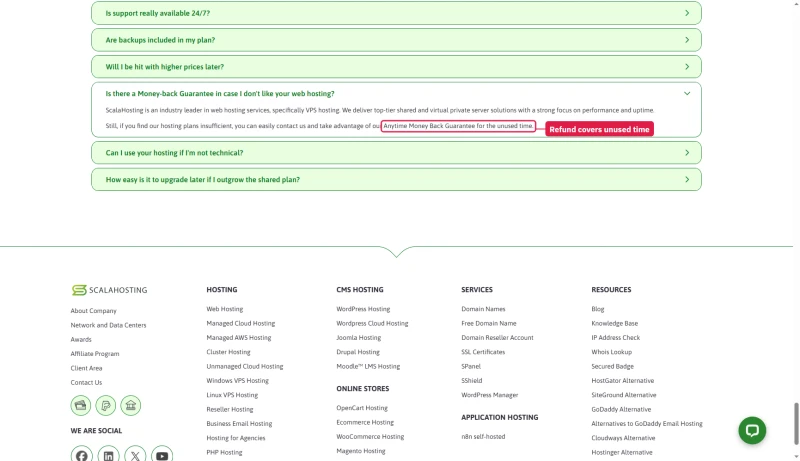Open Ecommerce Hosting link
The image size is (800, 461).
365,422
